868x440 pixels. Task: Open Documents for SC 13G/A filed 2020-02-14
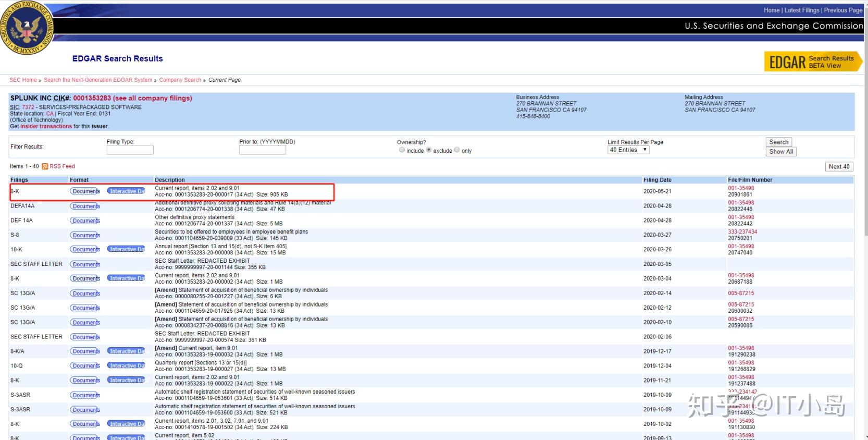85,294
